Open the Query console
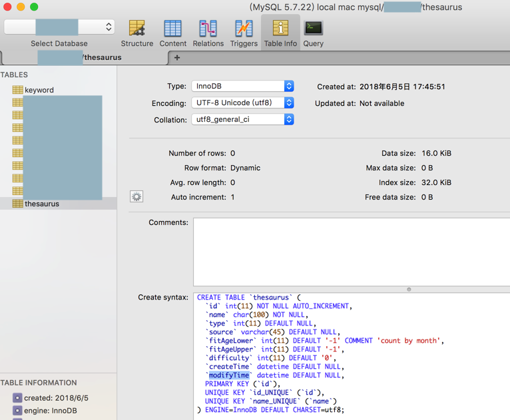 coord(313,33)
